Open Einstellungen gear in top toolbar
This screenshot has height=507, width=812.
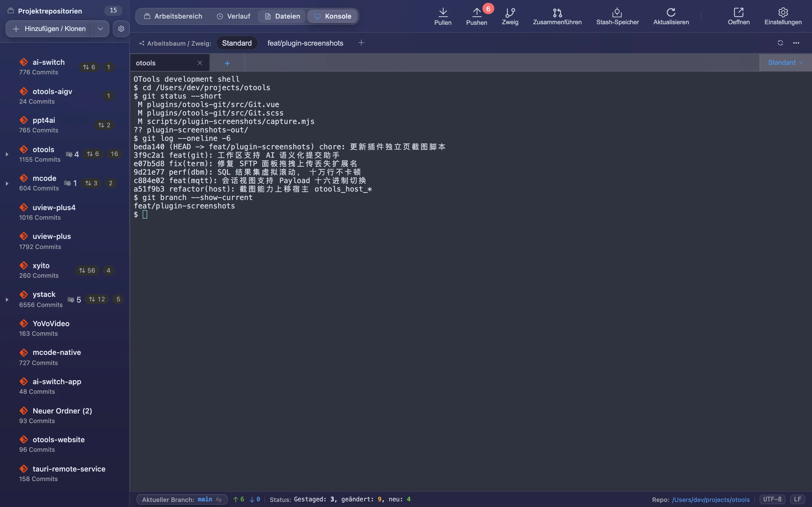783,12
